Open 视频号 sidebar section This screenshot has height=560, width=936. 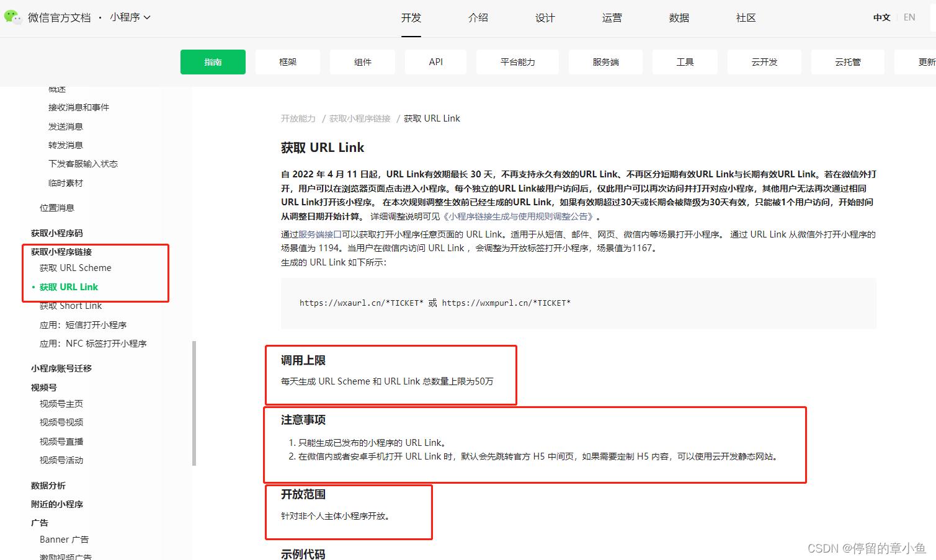tap(44, 388)
